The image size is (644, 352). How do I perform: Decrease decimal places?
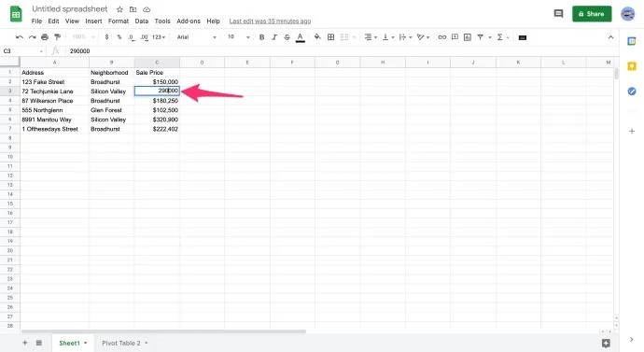131,37
